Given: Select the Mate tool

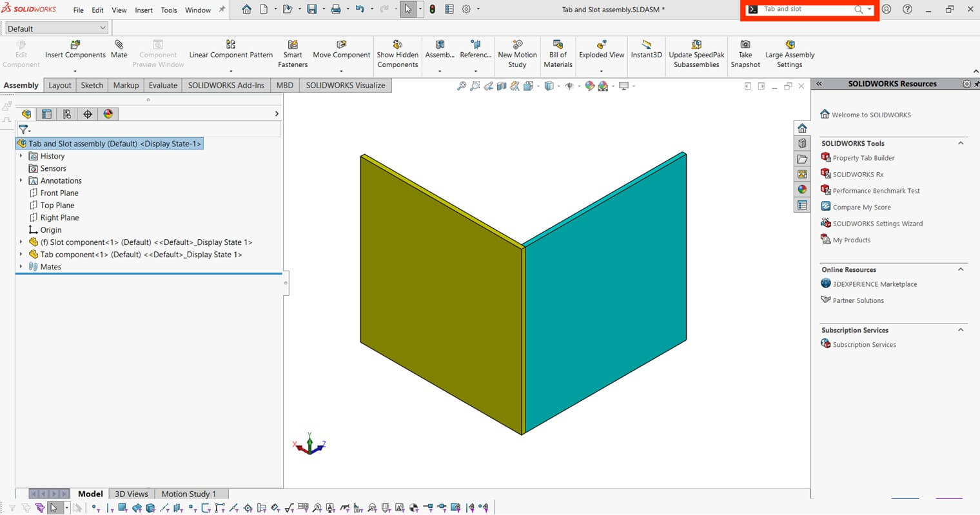Looking at the screenshot, I should point(119,45).
